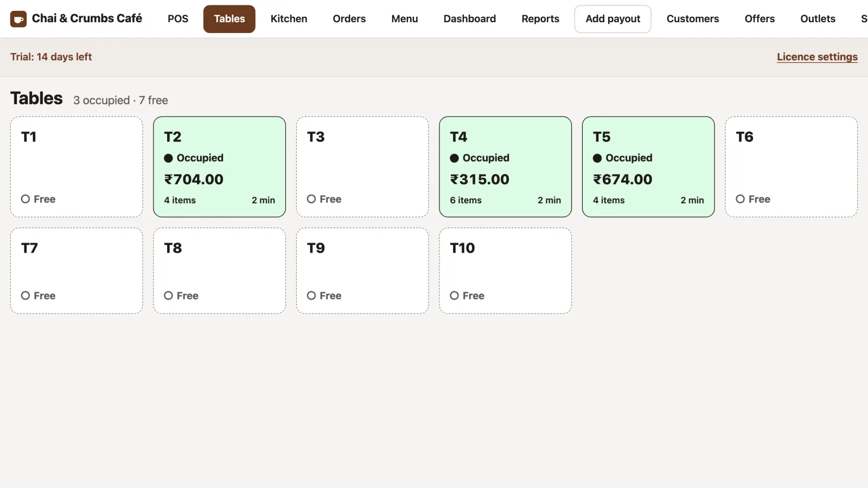Click the hollow free circle on T10

[x=454, y=296]
